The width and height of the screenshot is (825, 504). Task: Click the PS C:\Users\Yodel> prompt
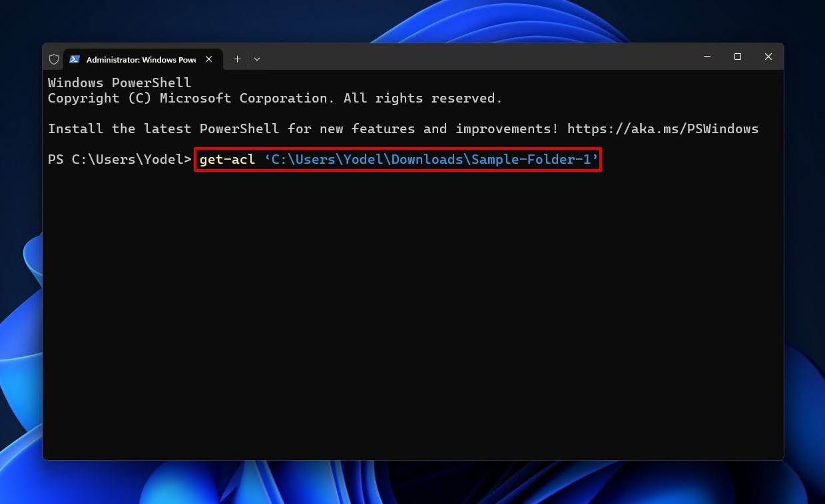(x=120, y=160)
